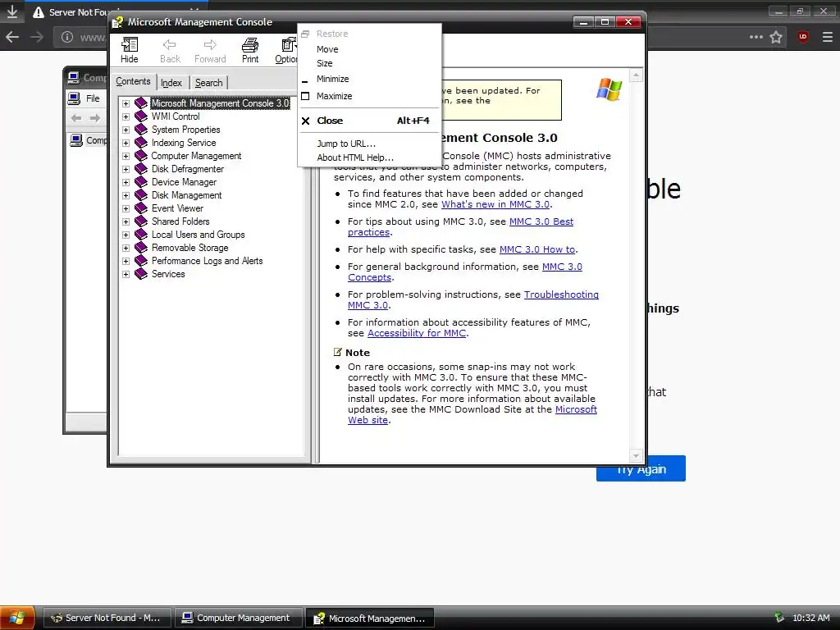Choose Move from the system menu
This screenshot has height=630, width=840.
(x=369, y=49)
